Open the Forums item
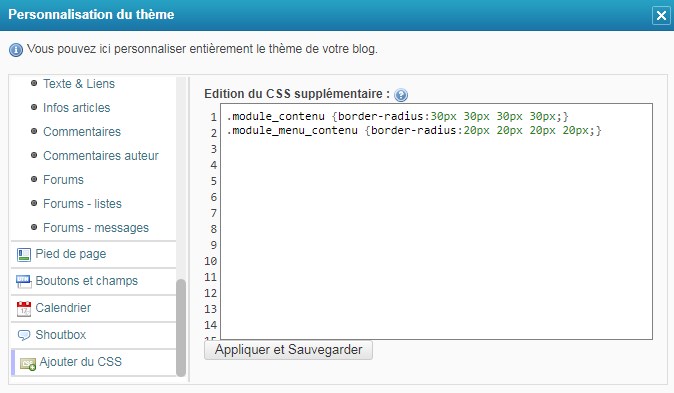The height and width of the screenshot is (393, 674). 63,180
